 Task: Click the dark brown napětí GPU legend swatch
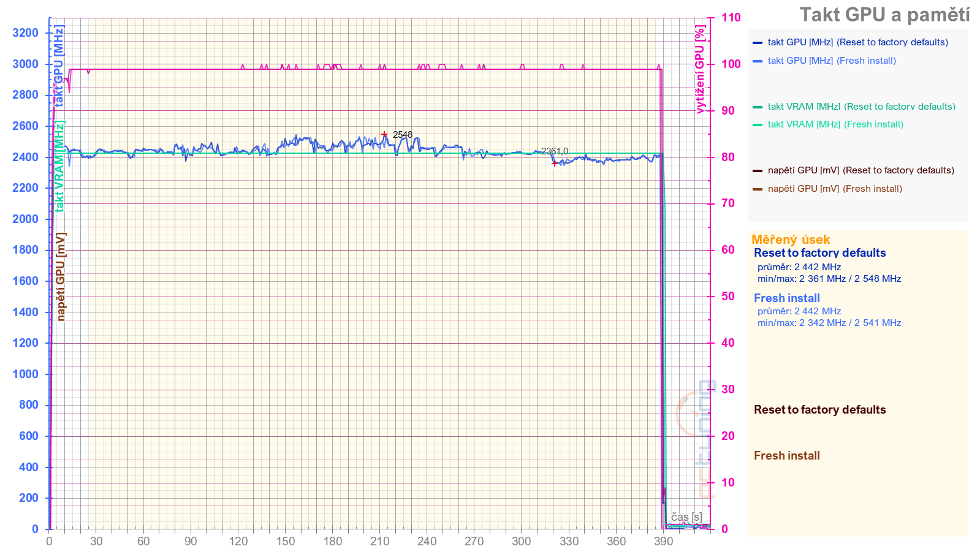758,171
